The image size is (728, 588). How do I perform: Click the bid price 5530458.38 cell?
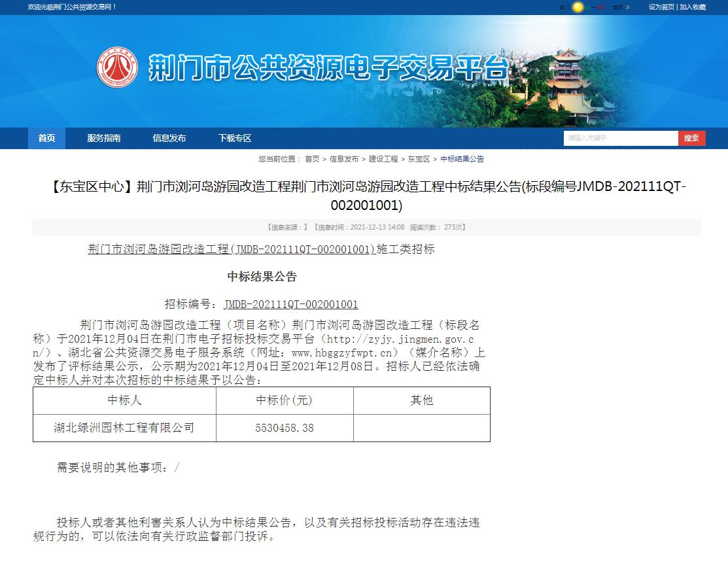point(285,428)
